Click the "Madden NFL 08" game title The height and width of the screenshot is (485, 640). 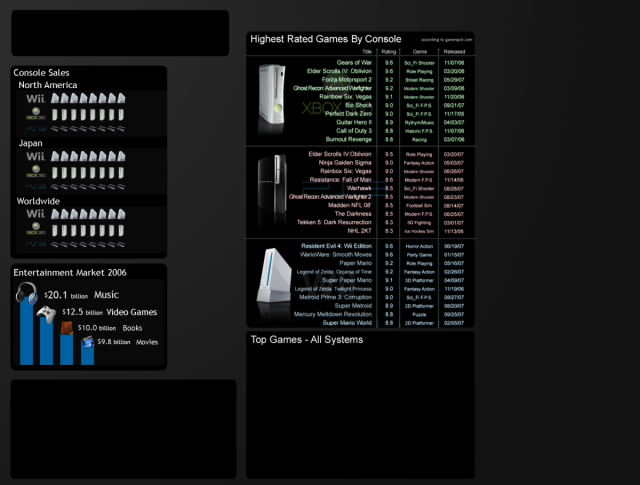pos(350,205)
